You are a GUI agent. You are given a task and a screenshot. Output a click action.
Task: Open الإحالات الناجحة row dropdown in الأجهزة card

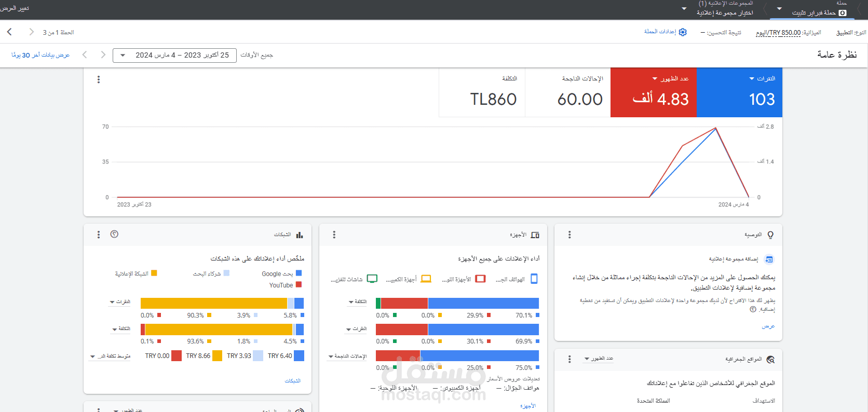click(x=347, y=356)
